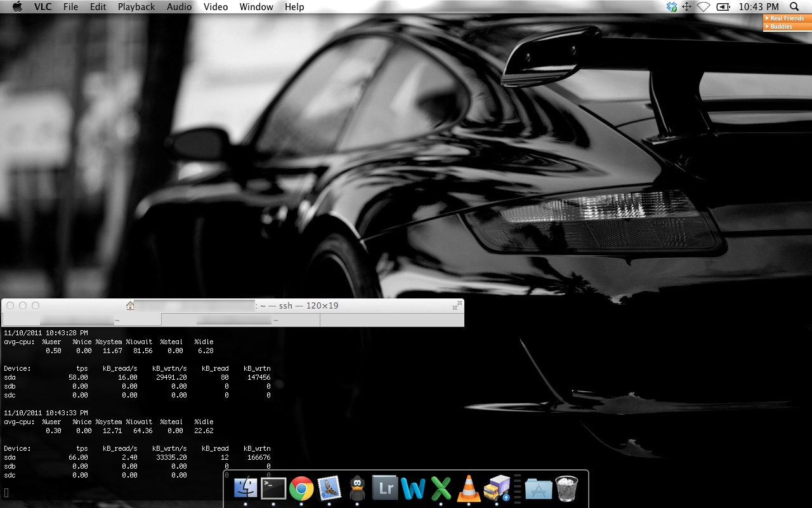
Task: Open Transmit truck icon in the Dock
Action: pos(497,488)
